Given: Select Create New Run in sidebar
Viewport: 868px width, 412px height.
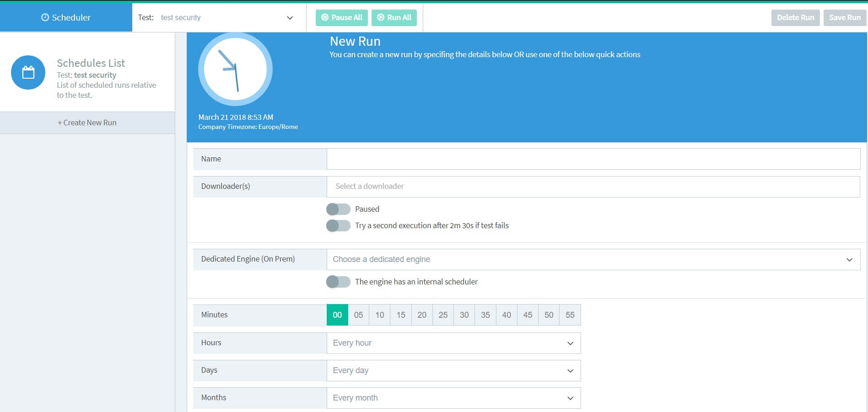Looking at the screenshot, I should click(x=87, y=123).
